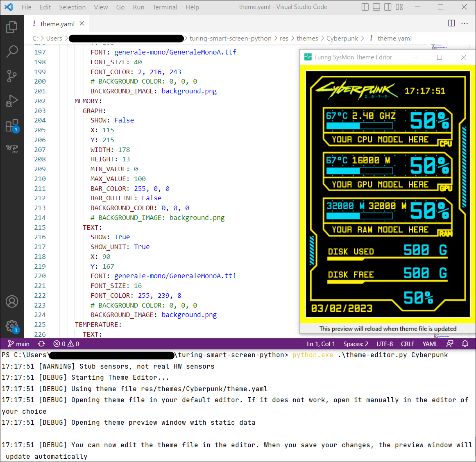Click the Synchronize Changes status icon
Screen dimensions: 476x462
click(x=41, y=344)
